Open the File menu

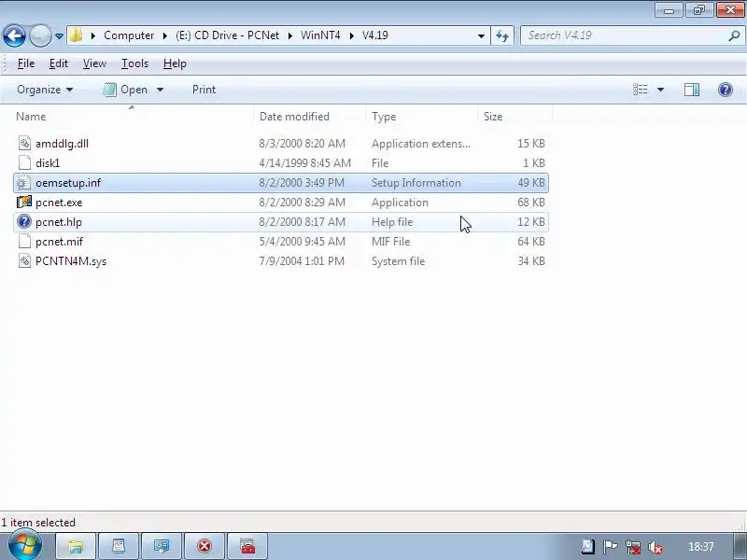pos(26,63)
